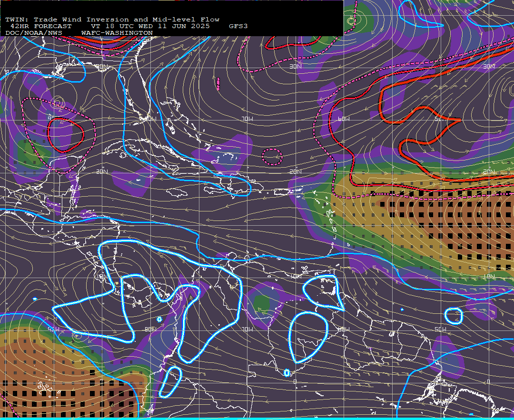514x420 pixels.
Task: Click the title 'TWIN: Trade Wind Inversion and Mid-level Flow'
Action: pyautogui.click(x=112, y=20)
